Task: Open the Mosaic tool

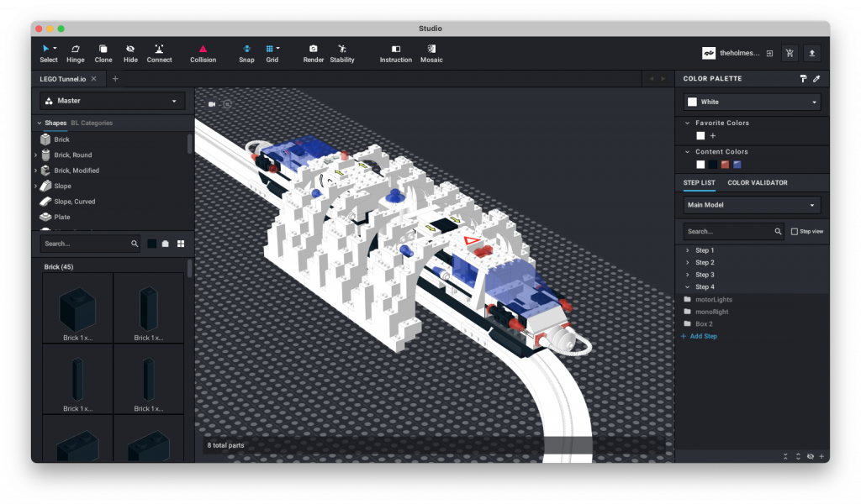Action: 431,52
